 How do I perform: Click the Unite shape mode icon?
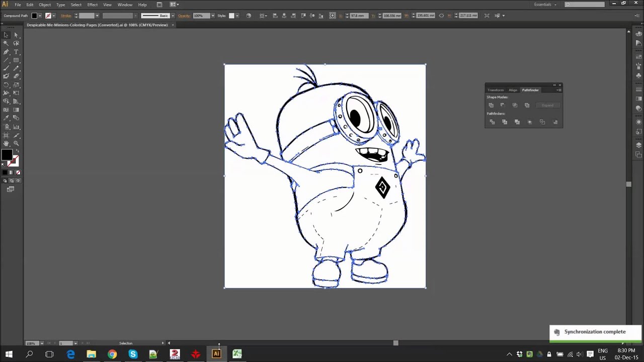pos(491,105)
